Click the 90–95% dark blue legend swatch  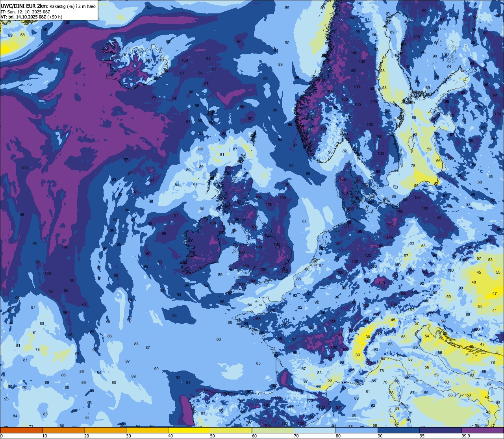pyautogui.click(x=399, y=430)
